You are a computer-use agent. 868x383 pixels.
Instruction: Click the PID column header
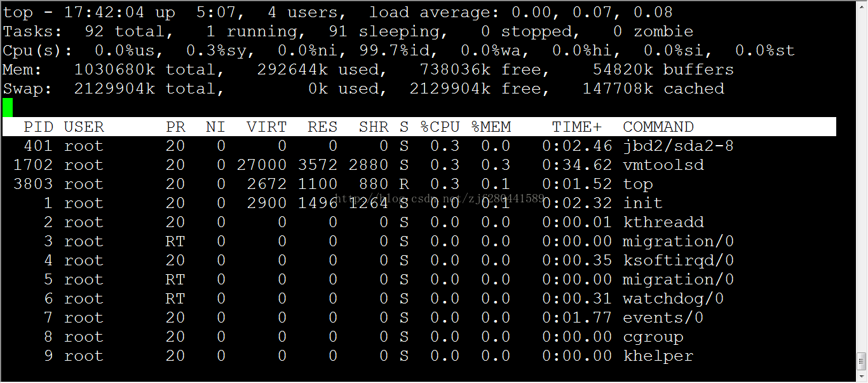pos(39,127)
